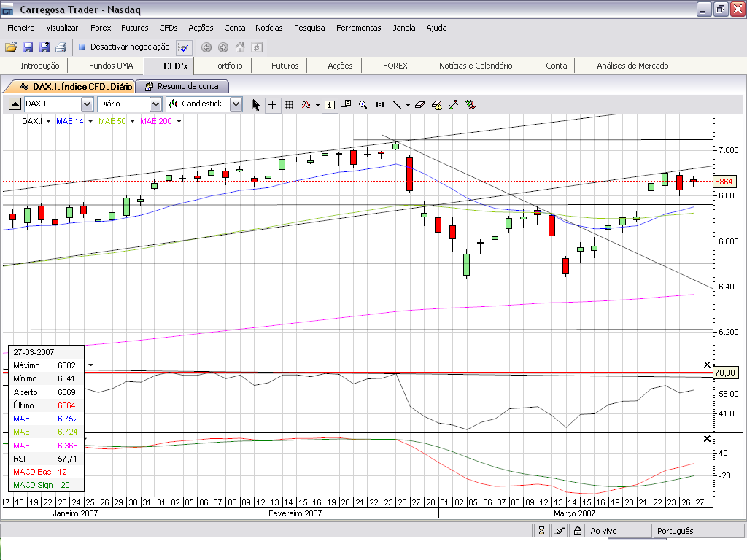Toggle the crosshair cursor mode

pos(273,105)
